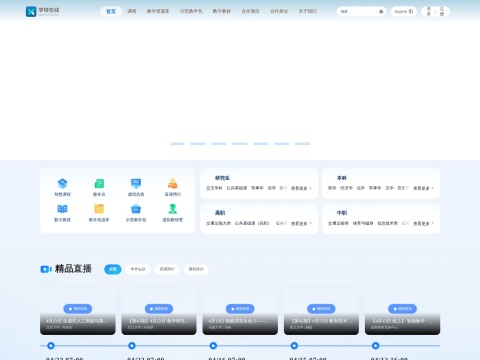
Task: Select the 04/16 07:00 timeline marker
Action: (213, 346)
